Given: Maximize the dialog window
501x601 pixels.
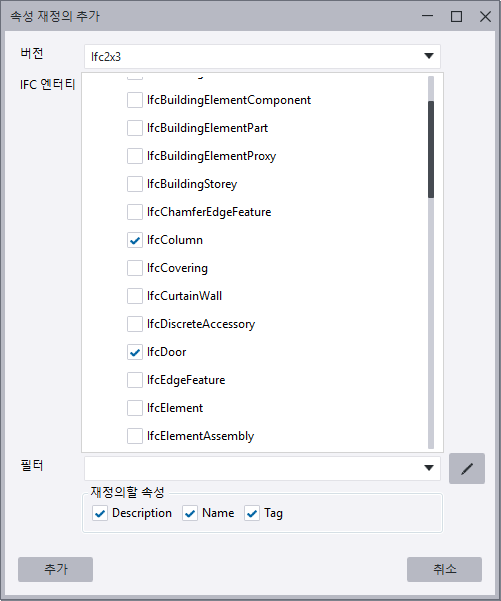Looking at the screenshot, I should pyautogui.click(x=456, y=16).
